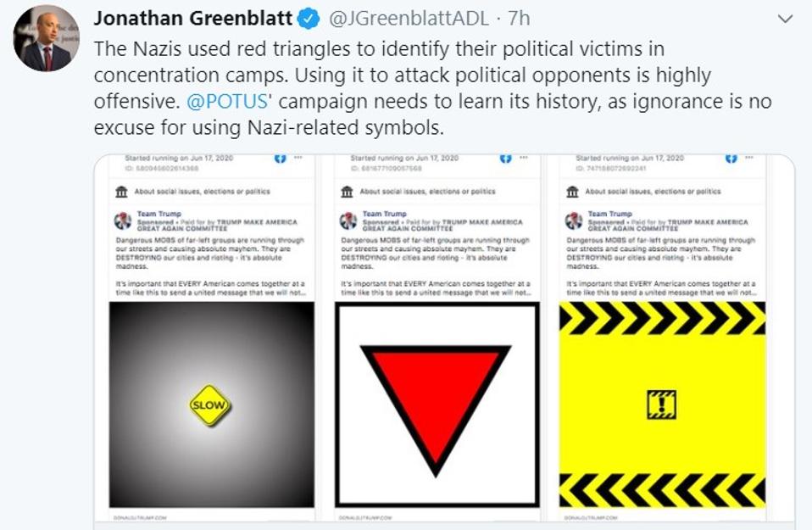Open the three-dot menu on third ad
This screenshot has width=812, height=530.
(749, 158)
